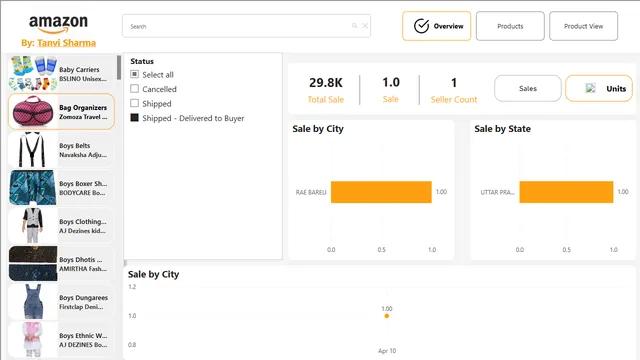Switch the measure to Units
Viewport: 640px width, 360px height.
coord(599,88)
